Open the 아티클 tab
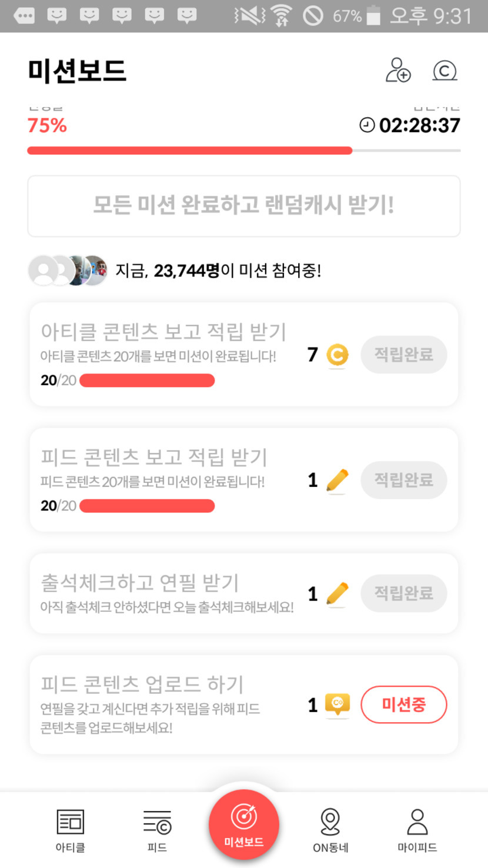The width and height of the screenshot is (488, 868). pyautogui.click(x=70, y=829)
